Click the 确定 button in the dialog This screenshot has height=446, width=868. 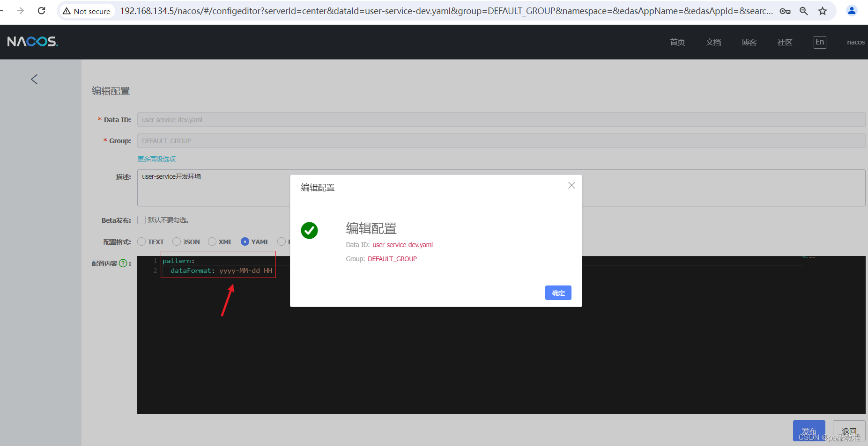pos(558,293)
